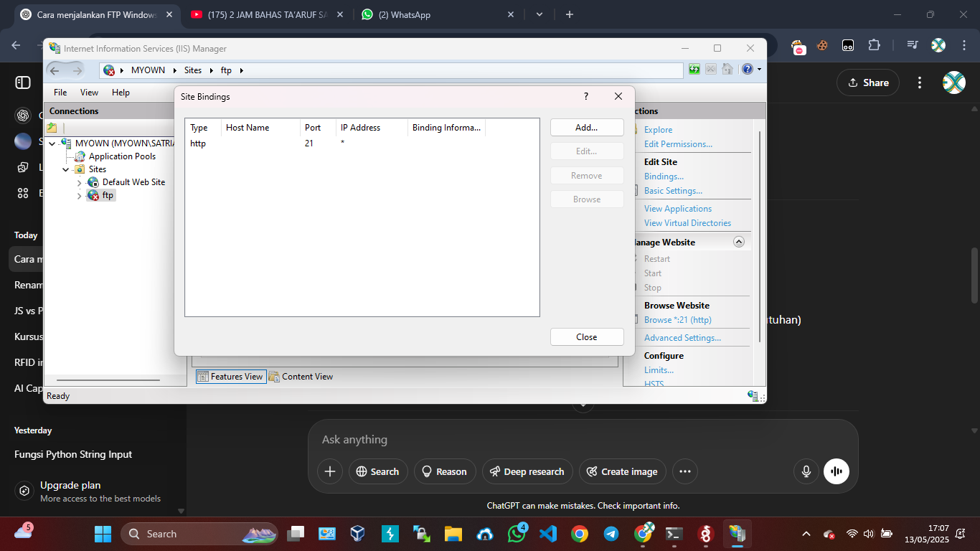This screenshot has width=980, height=551.
Task: Open the File menu in IIS Manager
Action: [x=60, y=93]
